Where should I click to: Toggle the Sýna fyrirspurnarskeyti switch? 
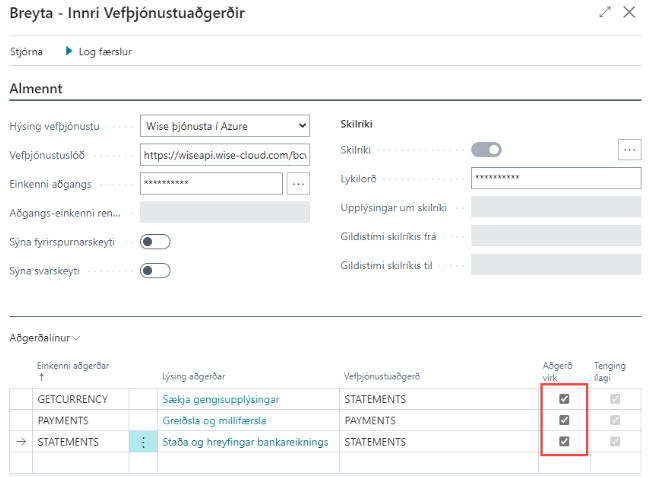coord(155,241)
